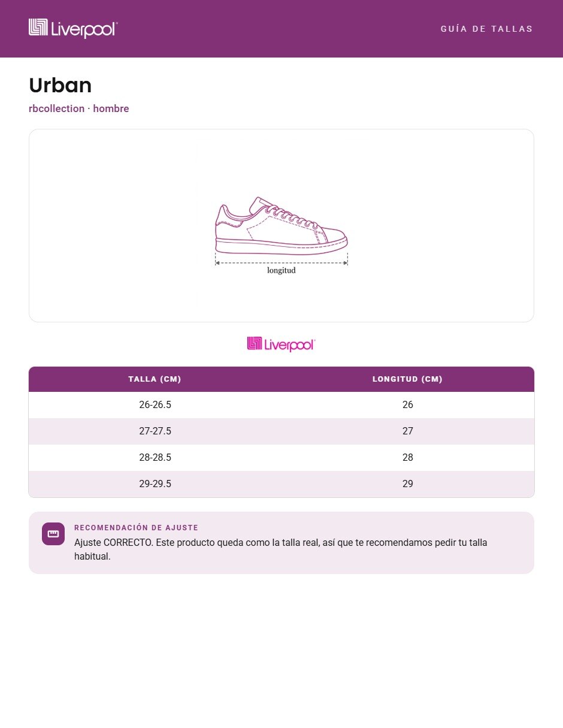Open the Guía de Tallas header link
Image resolution: width=563 pixels, height=728 pixels.
486,29
